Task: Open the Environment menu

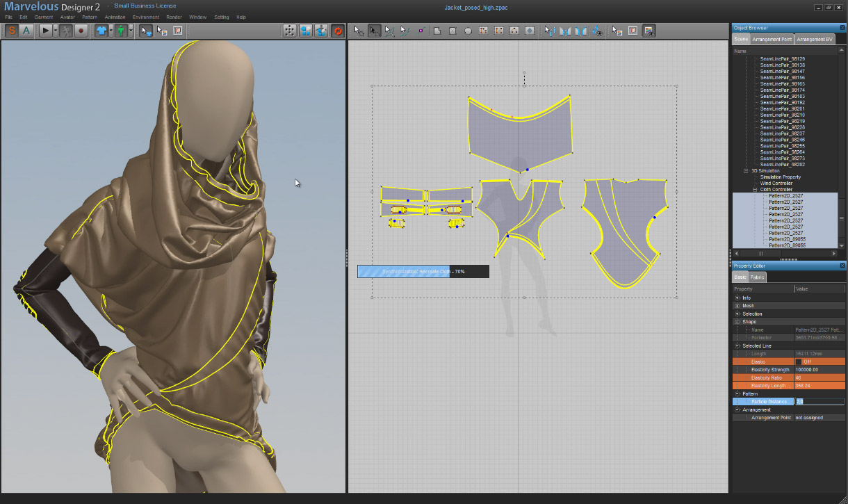Action: pos(146,17)
